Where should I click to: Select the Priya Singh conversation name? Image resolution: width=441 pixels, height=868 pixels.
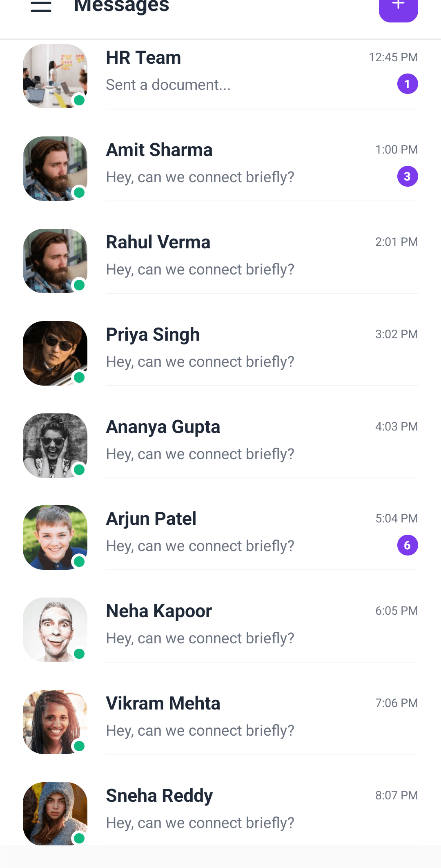pos(153,335)
